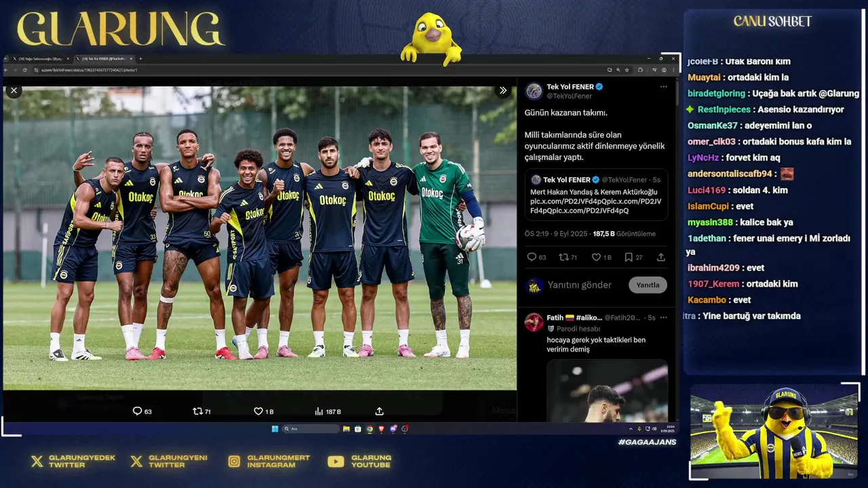
Task: Share the tweet from the side panel share icon
Action: 660,257
